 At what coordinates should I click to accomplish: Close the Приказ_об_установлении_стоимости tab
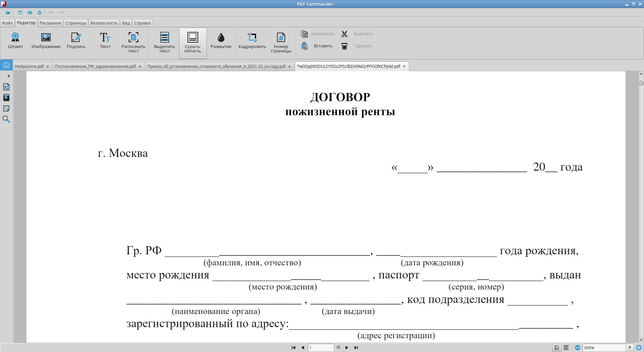pyautogui.click(x=289, y=67)
